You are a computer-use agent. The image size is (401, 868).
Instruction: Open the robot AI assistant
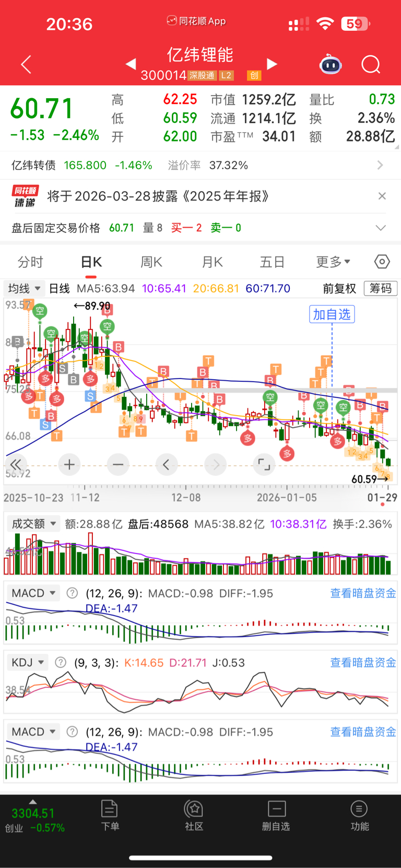(x=331, y=64)
